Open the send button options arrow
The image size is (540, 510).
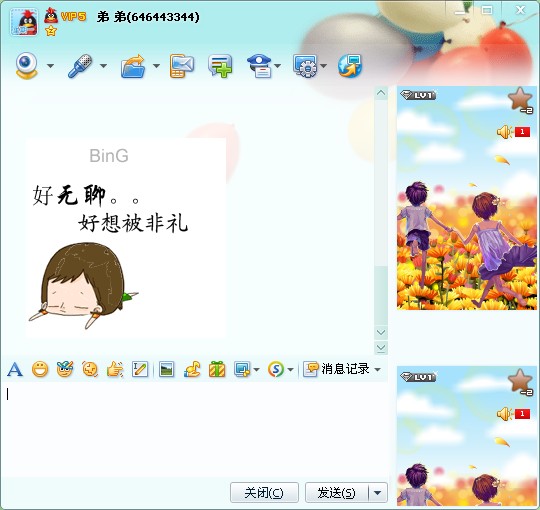(378, 492)
